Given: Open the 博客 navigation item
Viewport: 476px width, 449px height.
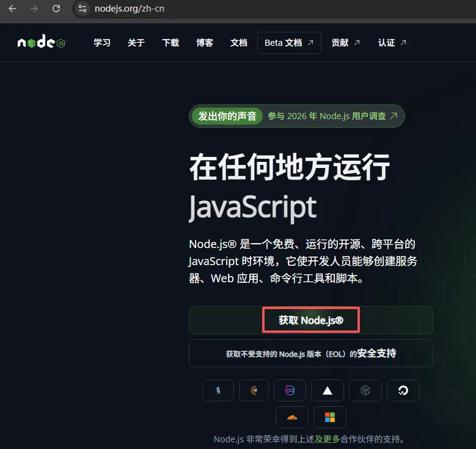Looking at the screenshot, I should [x=205, y=43].
